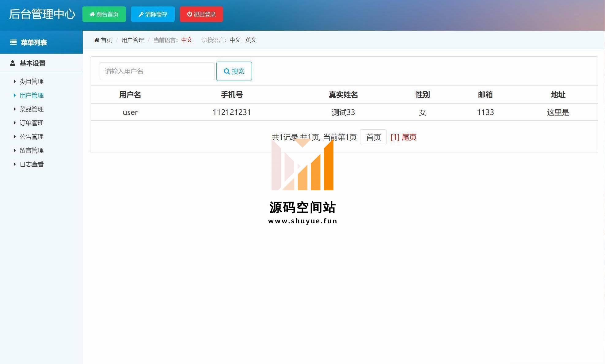Click the real name cell 测试33
Viewport: 605px width, 364px height.
coord(343,112)
